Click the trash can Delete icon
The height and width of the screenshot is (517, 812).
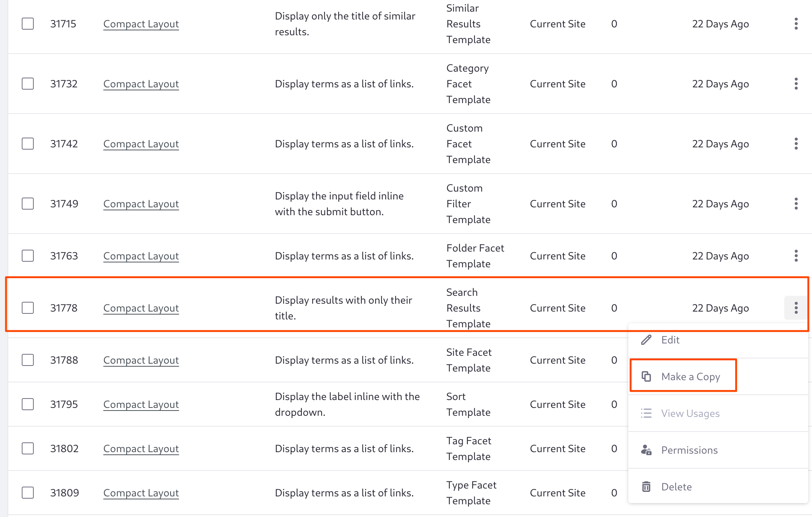point(646,487)
